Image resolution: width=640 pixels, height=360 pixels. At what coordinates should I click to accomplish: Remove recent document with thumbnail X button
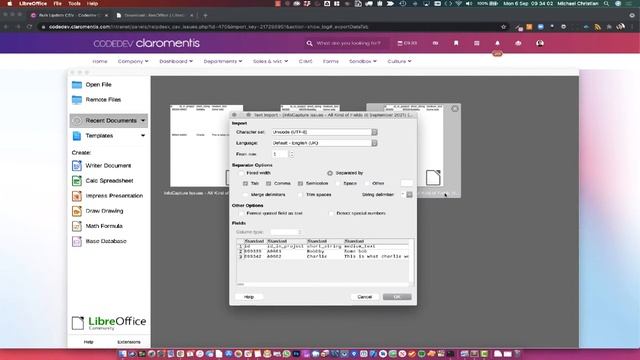point(455,109)
